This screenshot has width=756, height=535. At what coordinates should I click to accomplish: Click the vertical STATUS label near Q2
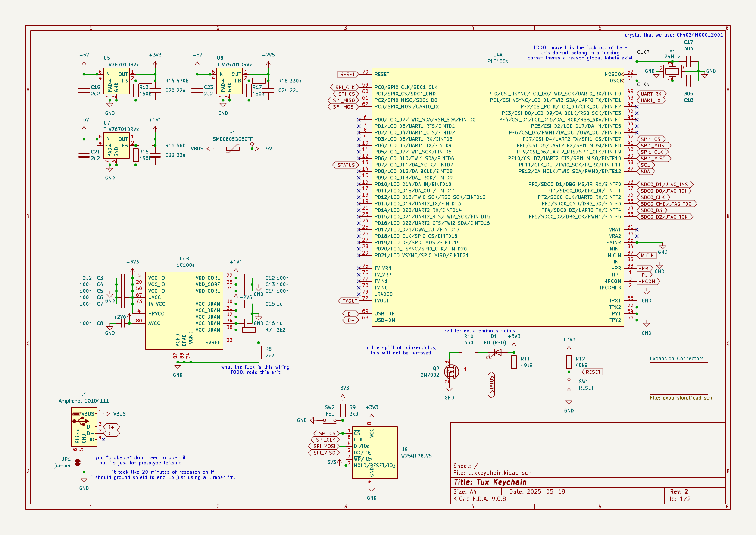[x=491, y=385]
